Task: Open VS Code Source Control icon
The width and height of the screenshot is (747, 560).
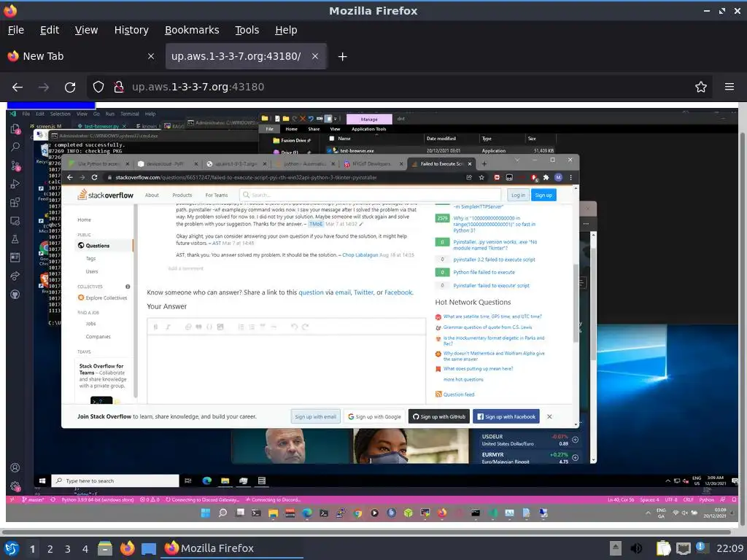Action: [x=15, y=166]
